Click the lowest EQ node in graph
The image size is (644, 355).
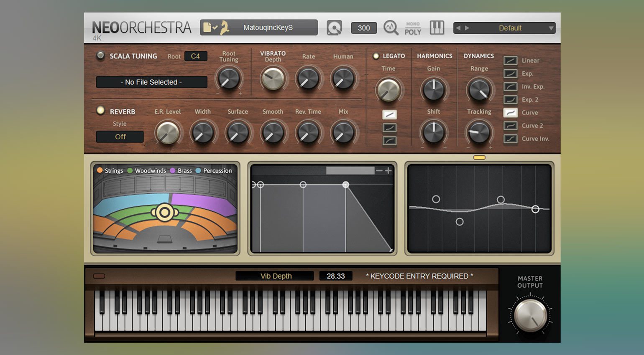click(x=460, y=222)
